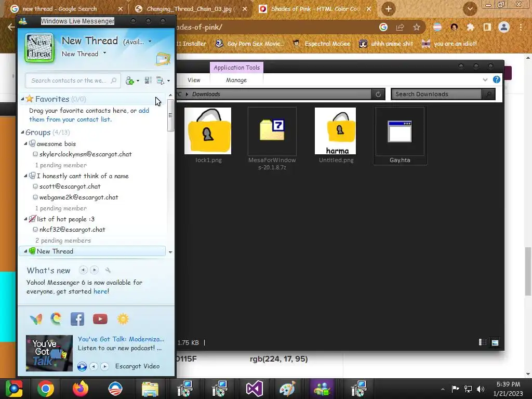Open the View tab in Explorer
The width and height of the screenshot is (532, 399).
pyautogui.click(x=194, y=80)
